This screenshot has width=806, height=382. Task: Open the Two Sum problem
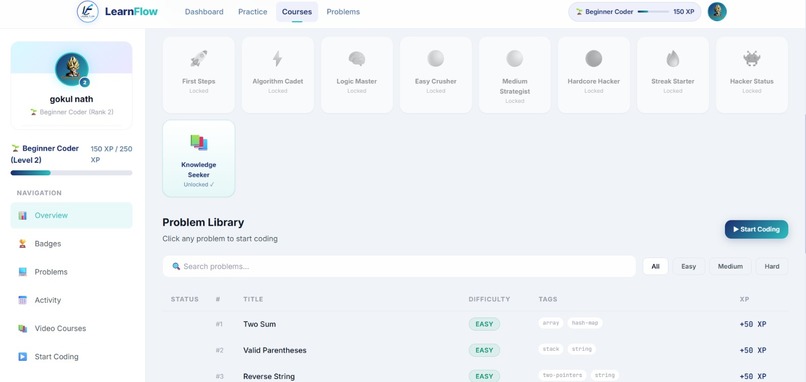(259, 324)
